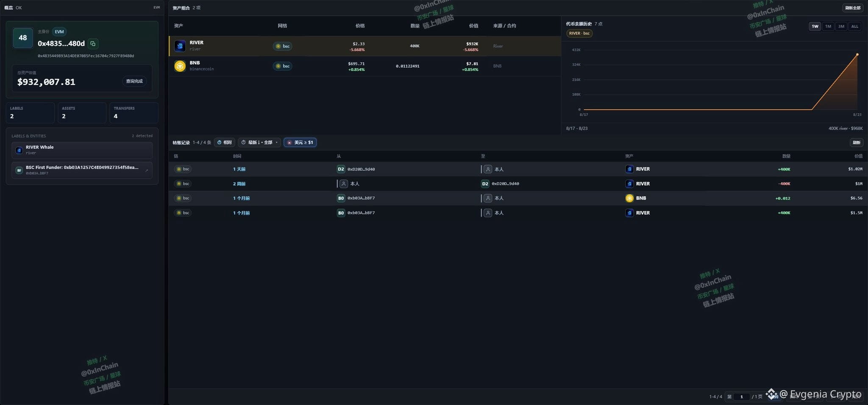Open the 最新↓·全部 sort dropdown
Viewport: 868px width, 405px height.
coord(259,142)
